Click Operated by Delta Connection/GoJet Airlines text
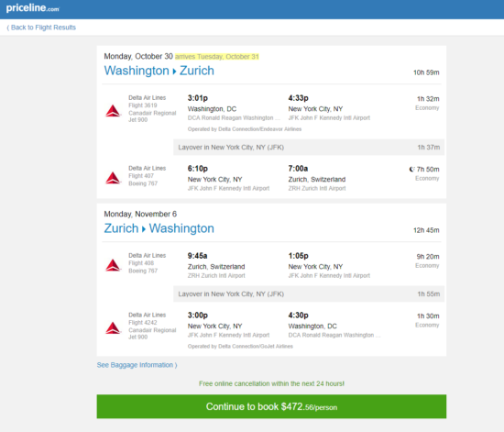504x432 pixels. pyautogui.click(x=240, y=347)
